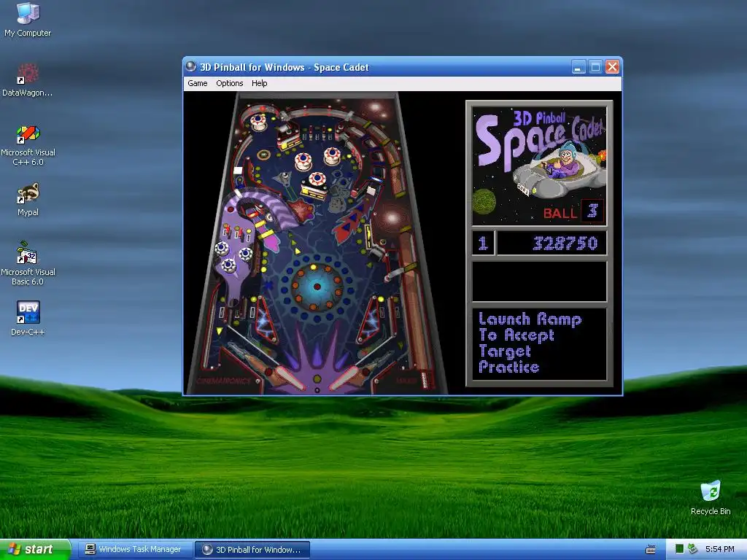
Task: Click the Start button
Action: [35, 550]
